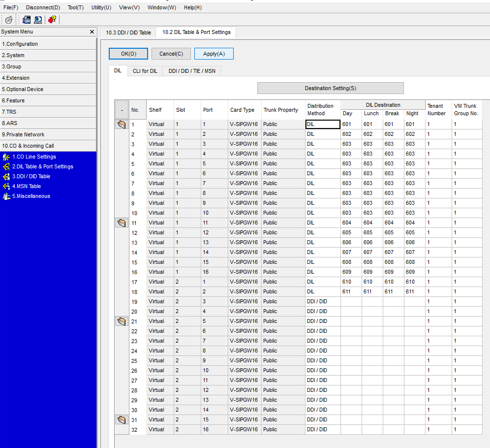Screen dimensions: 490x448
Task: Click the 2.DIL Table & Port Settings icon
Action: [6, 166]
